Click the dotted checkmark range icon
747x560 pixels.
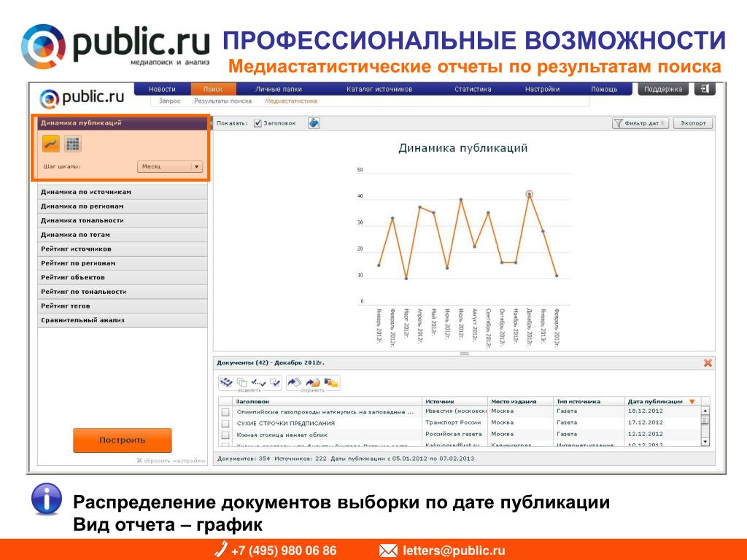click(258, 382)
